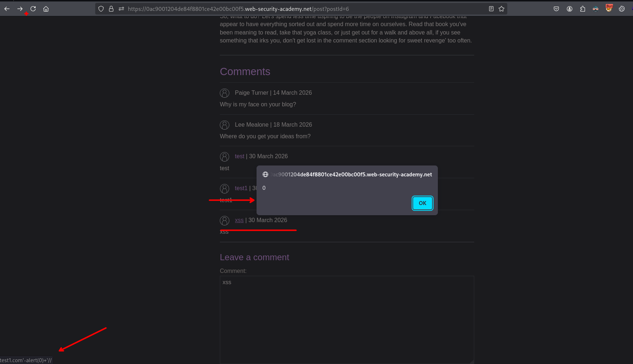Click the 'test1' commenter link

pos(241,188)
